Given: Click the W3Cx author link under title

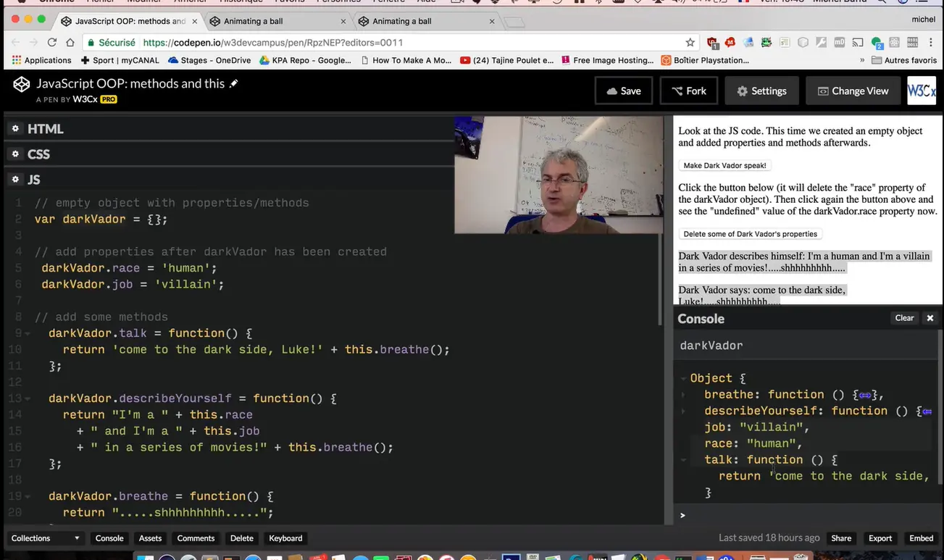Looking at the screenshot, I should click(85, 99).
